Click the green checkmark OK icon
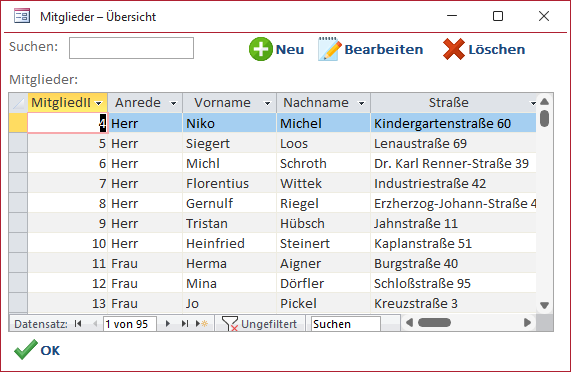This screenshot has width=571, height=372. [25, 349]
